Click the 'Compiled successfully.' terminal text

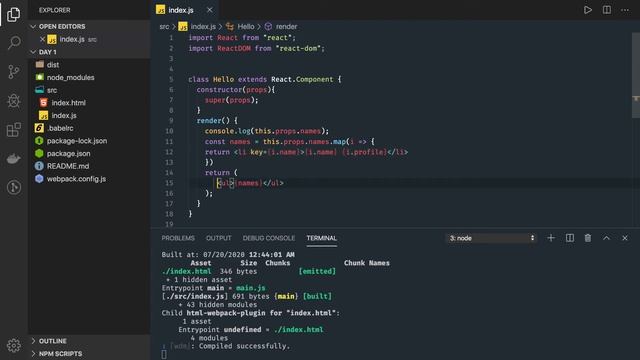point(244,346)
